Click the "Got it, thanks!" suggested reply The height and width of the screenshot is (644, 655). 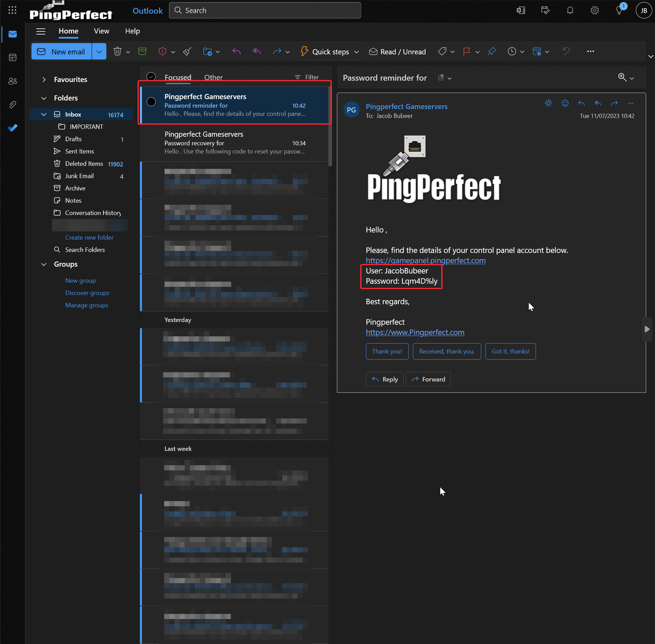click(510, 351)
